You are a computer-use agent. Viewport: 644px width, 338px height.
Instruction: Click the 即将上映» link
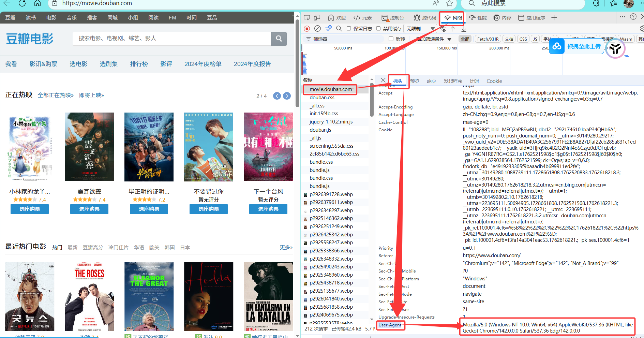(x=91, y=95)
